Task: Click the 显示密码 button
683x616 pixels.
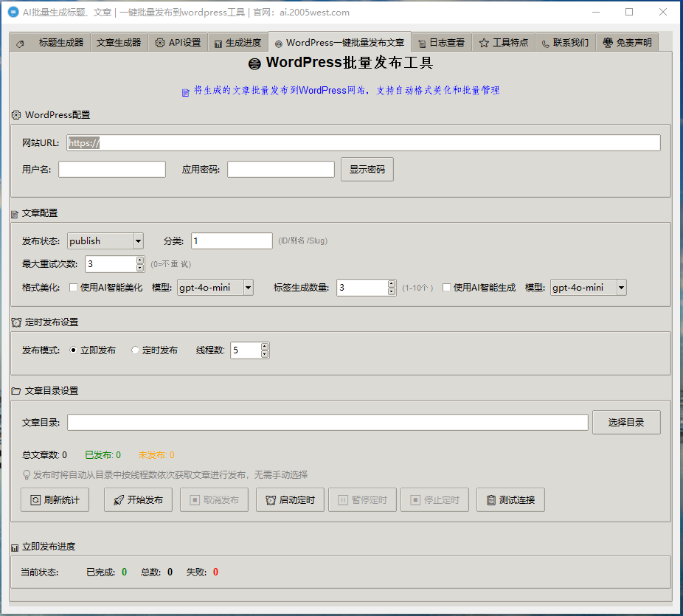Action: (x=367, y=169)
